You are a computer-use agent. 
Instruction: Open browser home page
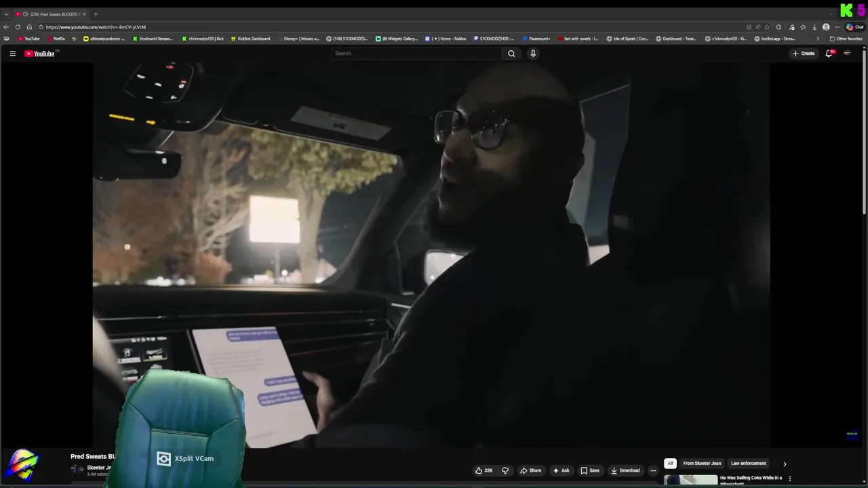pos(29,27)
